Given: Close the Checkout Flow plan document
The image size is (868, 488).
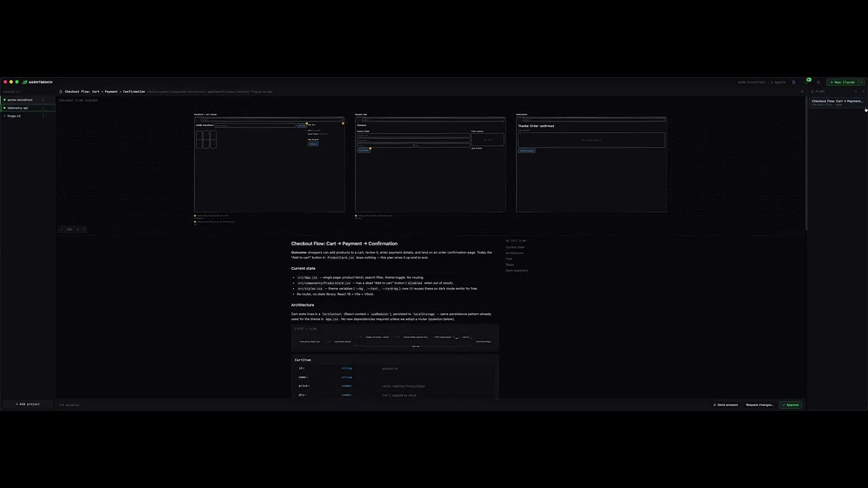Looking at the screenshot, I should pos(802,91).
